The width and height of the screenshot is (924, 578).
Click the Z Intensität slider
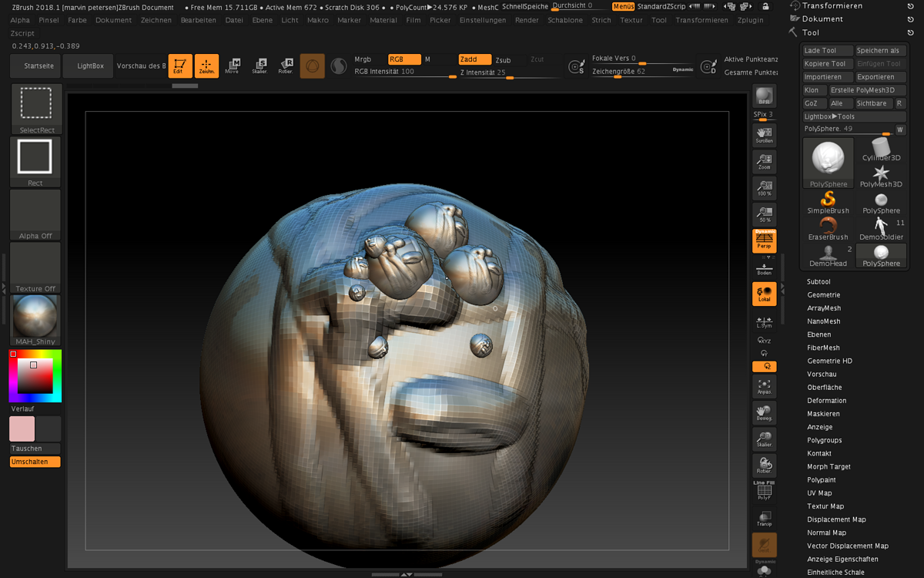tap(508, 73)
